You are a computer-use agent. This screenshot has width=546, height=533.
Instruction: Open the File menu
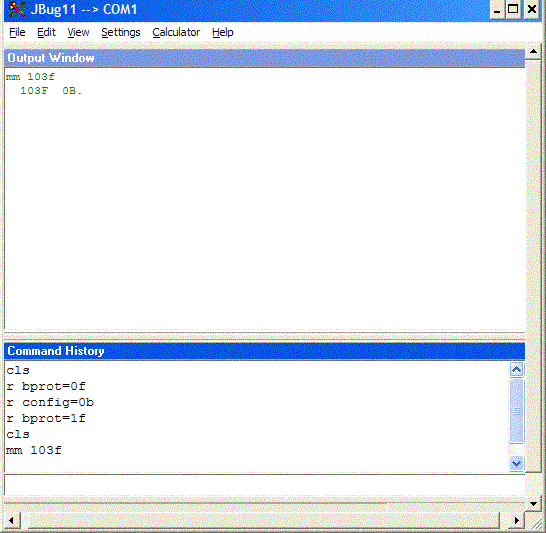pos(17,32)
